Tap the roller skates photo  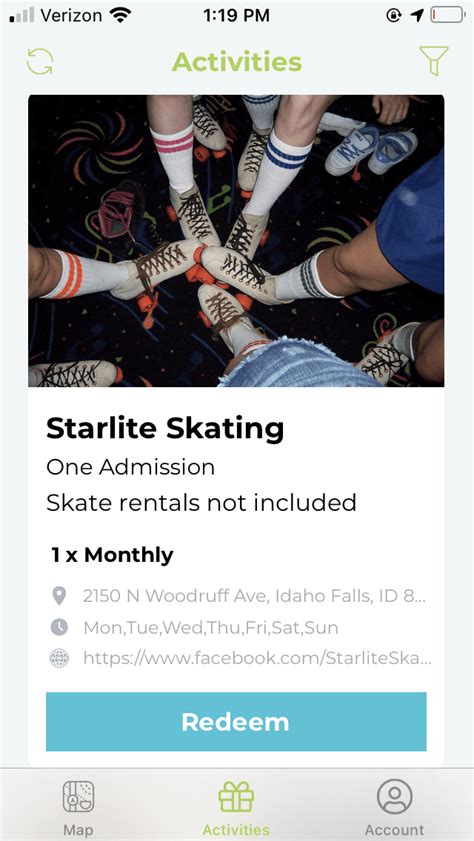236,241
